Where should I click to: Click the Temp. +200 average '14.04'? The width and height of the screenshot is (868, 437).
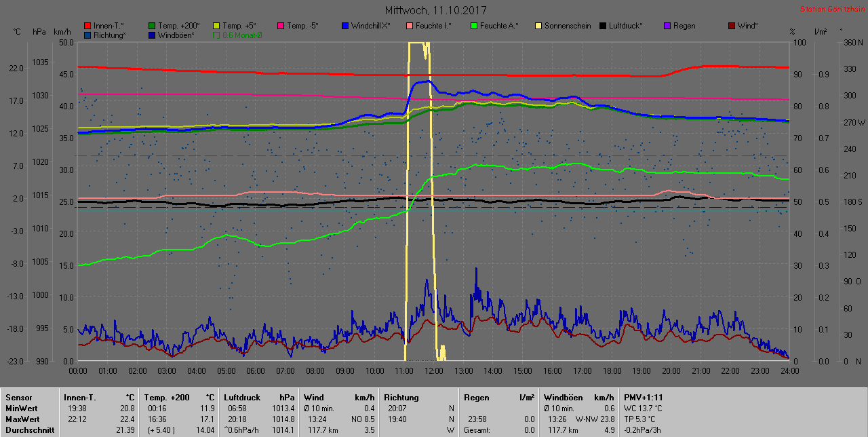pyautogui.click(x=204, y=430)
